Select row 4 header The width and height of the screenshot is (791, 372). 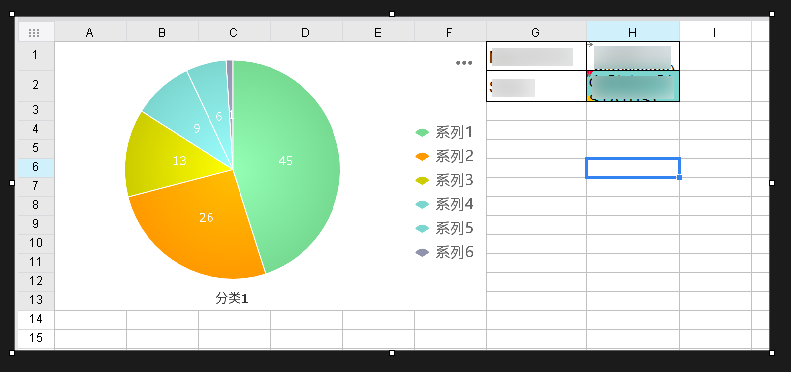click(x=35, y=130)
